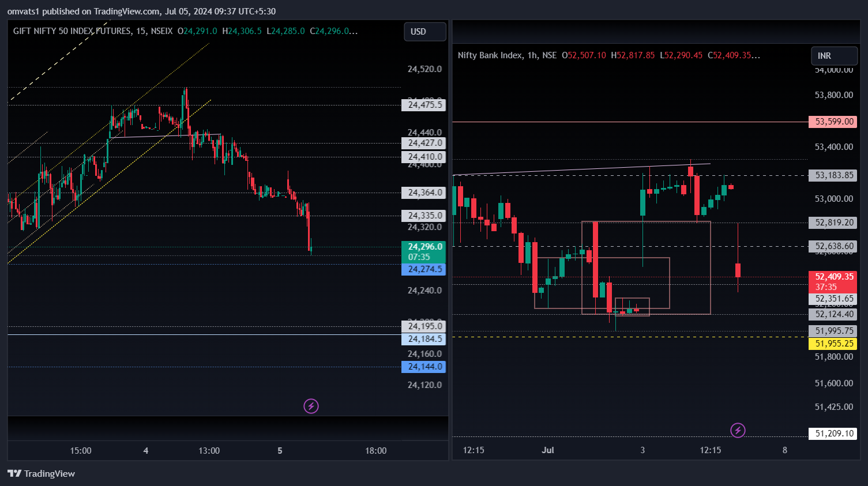Click the day 5 time axis label
The width and height of the screenshot is (868, 486).
(280, 451)
